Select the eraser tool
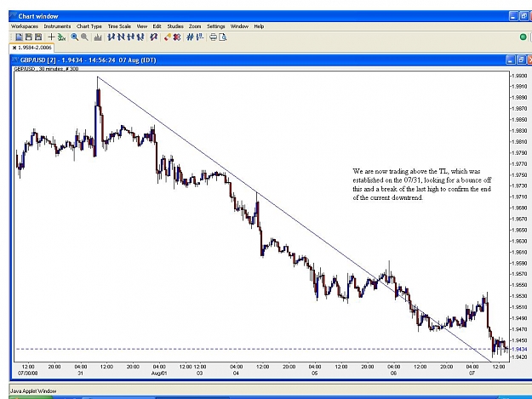Image resolution: width=532 pixels, height=399 pixels. pyautogui.click(x=167, y=37)
